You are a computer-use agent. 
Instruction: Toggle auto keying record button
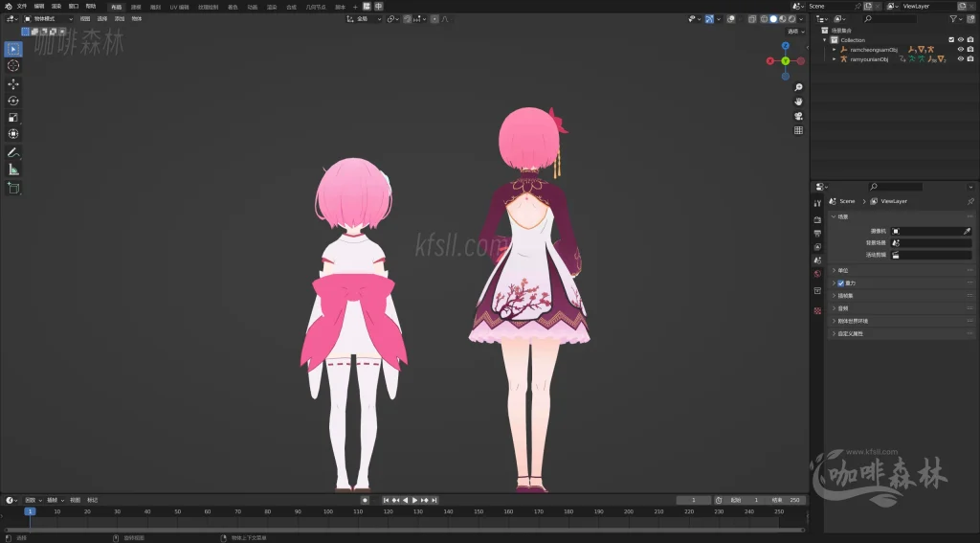click(365, 501)
